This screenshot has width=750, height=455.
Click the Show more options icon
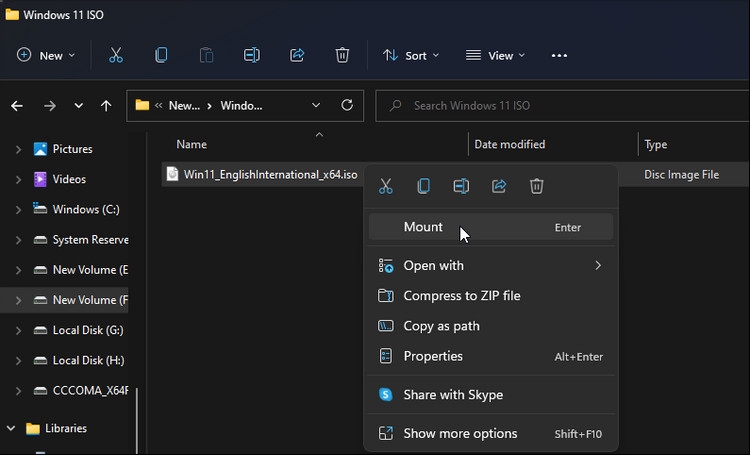coord(386,433)
